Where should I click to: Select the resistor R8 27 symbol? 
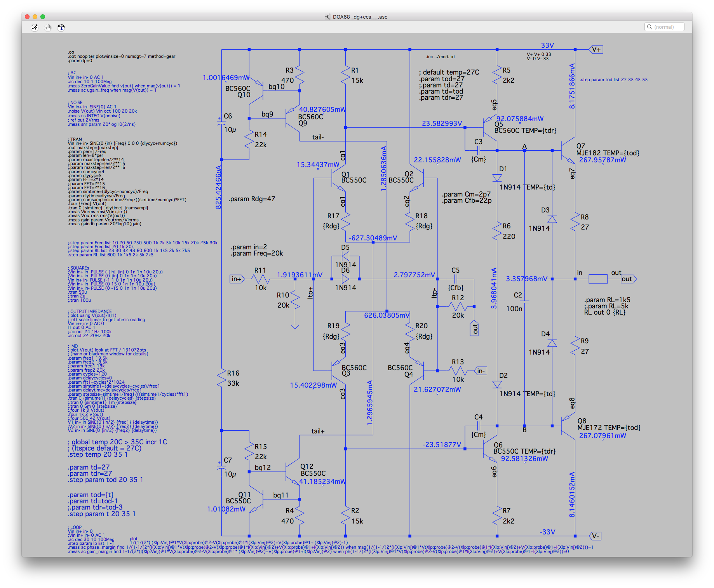pos(575,222)
